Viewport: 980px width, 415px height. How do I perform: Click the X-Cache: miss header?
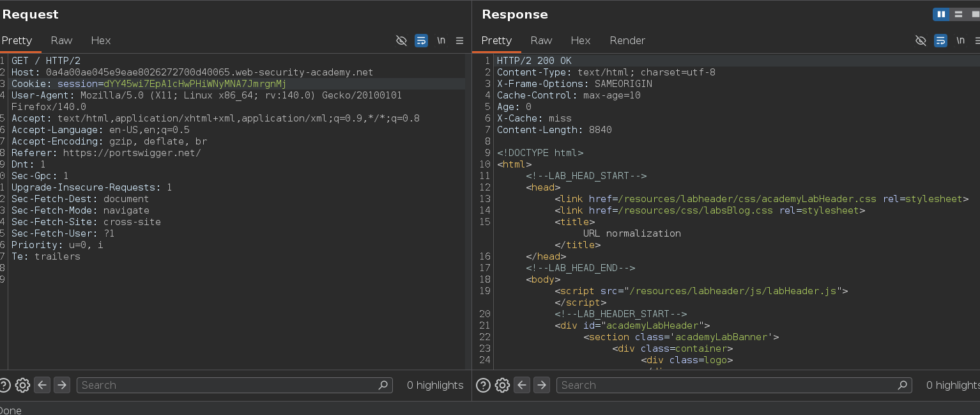tap(534, 118)
